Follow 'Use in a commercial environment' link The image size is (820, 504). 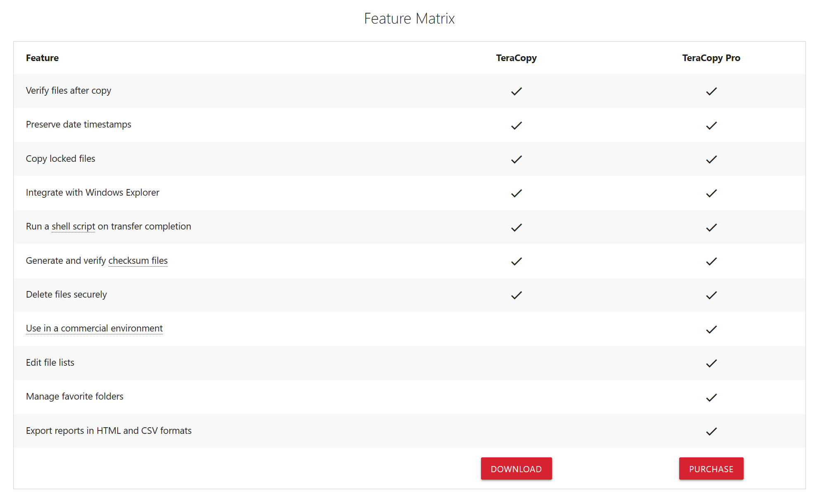(x=94, y=328)
